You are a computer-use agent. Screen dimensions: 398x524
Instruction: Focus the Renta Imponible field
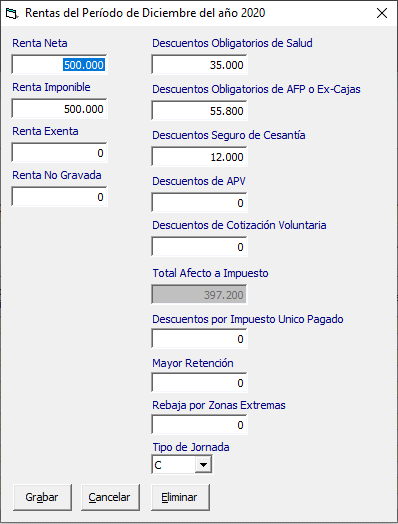click(x=59, y=109)
